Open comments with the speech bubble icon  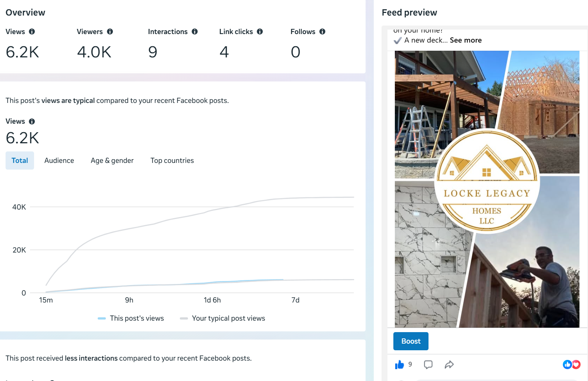(x=428, y=365)
